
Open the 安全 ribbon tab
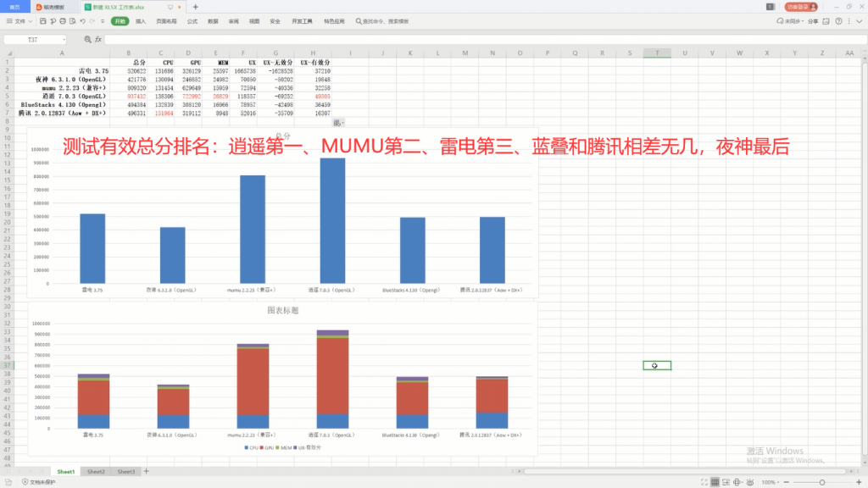tap(275, 21)
